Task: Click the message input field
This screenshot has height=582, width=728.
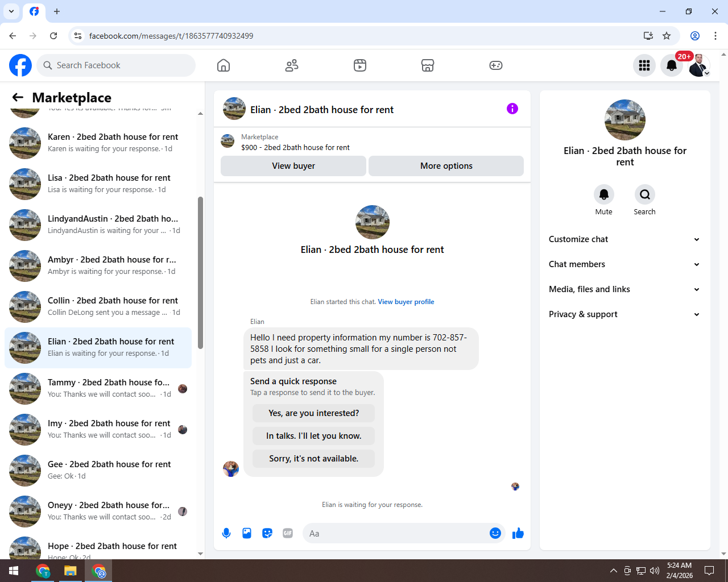Action: click(x=396, y=533)
